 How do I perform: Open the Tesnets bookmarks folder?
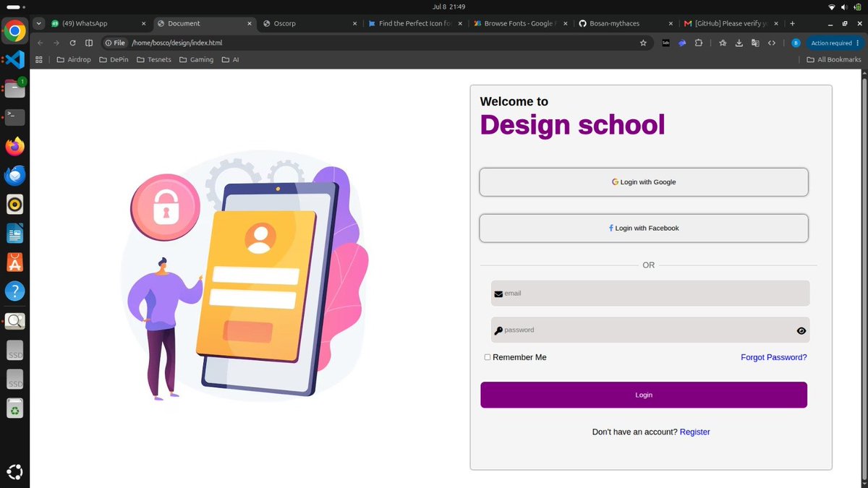pos(154,59)
